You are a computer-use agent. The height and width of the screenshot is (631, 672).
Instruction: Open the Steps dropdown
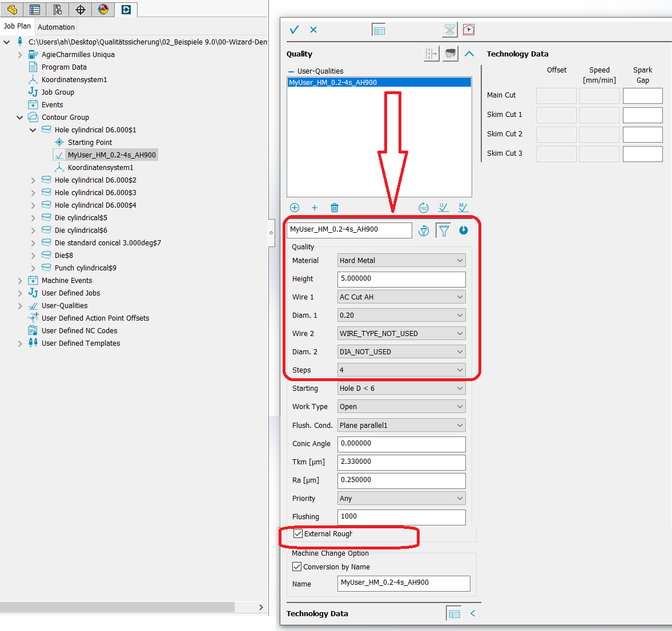pos(401,370)
